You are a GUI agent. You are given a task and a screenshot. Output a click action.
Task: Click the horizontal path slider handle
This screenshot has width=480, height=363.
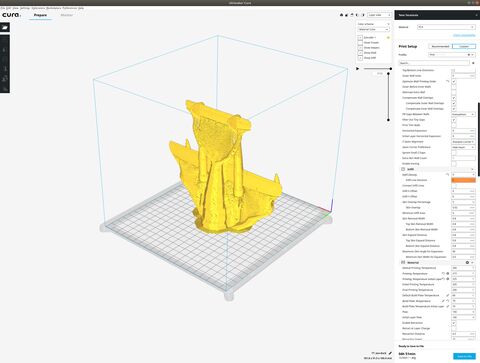pyautogui.click(x=390, y=69)
